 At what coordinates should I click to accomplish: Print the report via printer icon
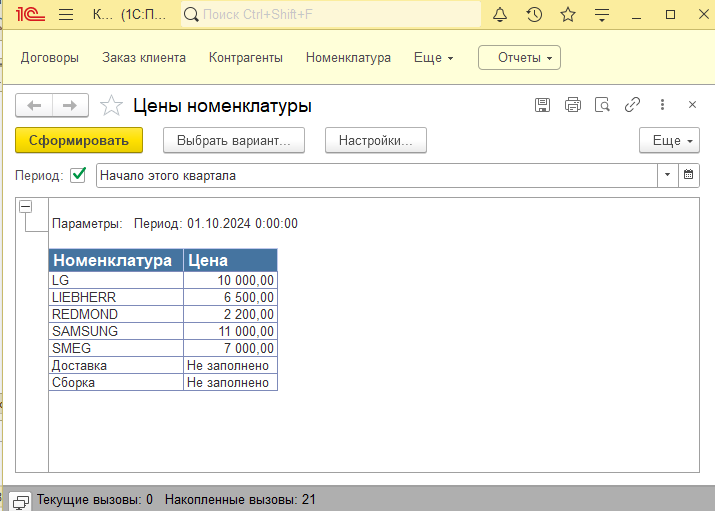tap(573, 105)
